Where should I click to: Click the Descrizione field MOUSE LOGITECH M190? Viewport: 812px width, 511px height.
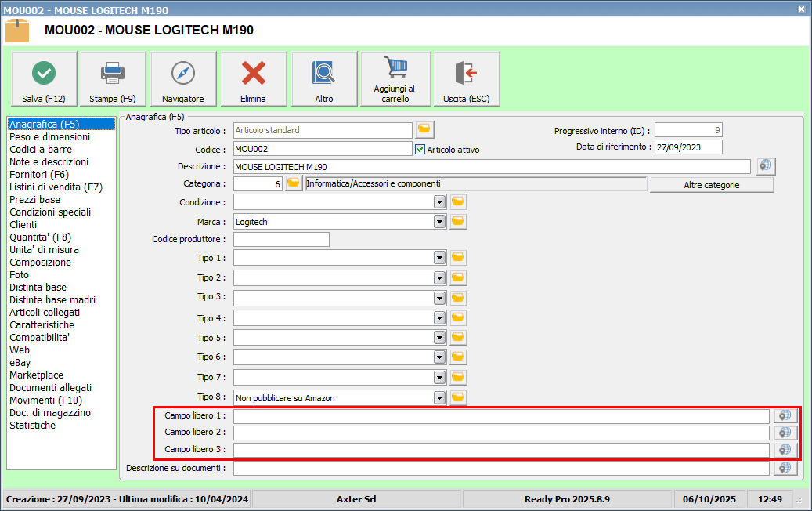coord(492,167)
